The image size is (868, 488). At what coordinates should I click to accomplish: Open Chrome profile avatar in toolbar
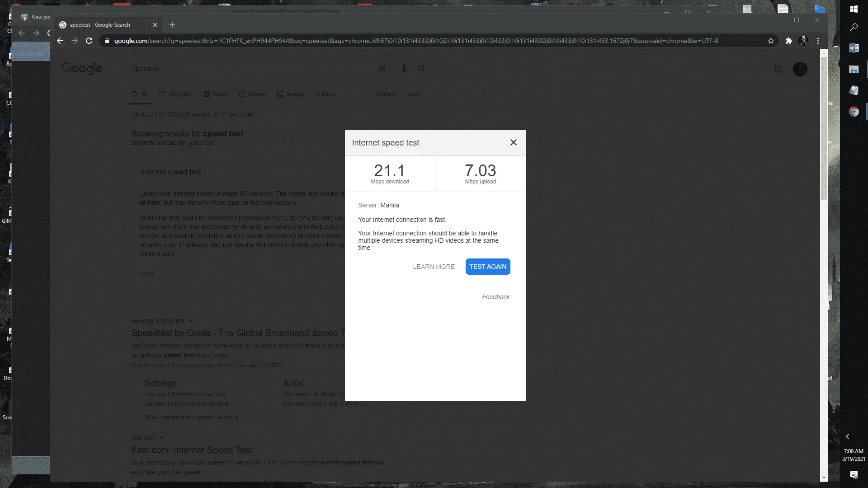pyautogui.click(x=803, y=41)
